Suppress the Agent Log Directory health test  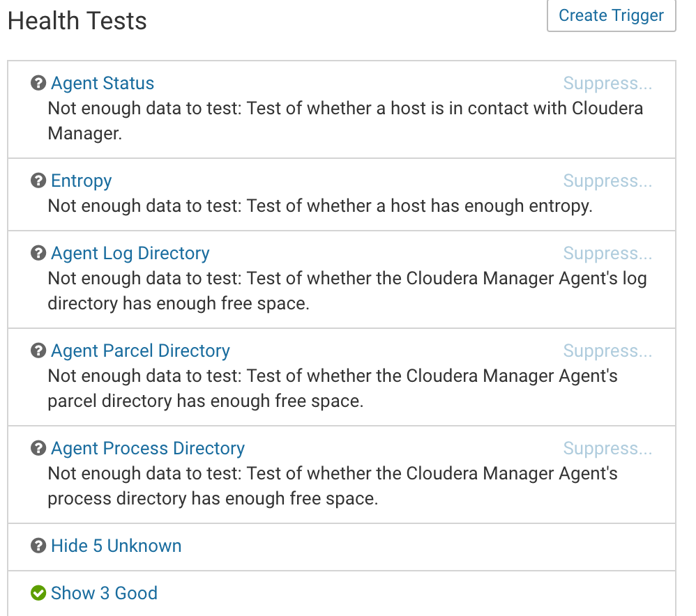click(607, 253)
